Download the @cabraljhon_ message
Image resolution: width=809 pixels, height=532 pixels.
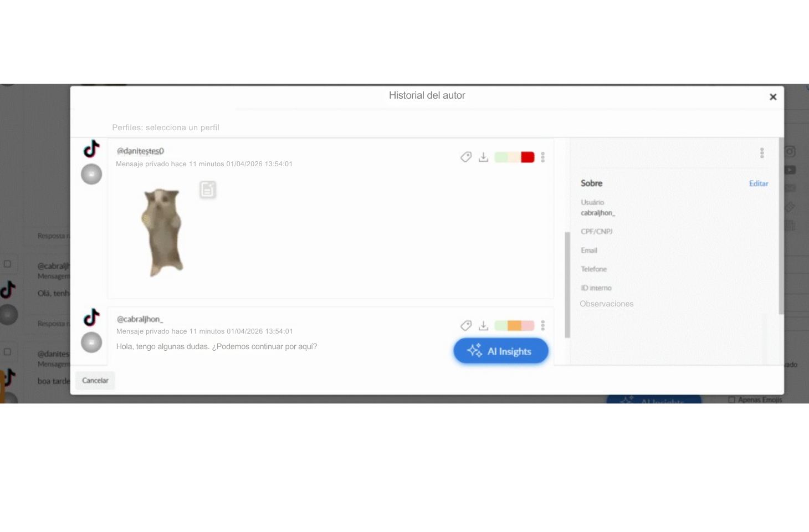coord(483,326)
